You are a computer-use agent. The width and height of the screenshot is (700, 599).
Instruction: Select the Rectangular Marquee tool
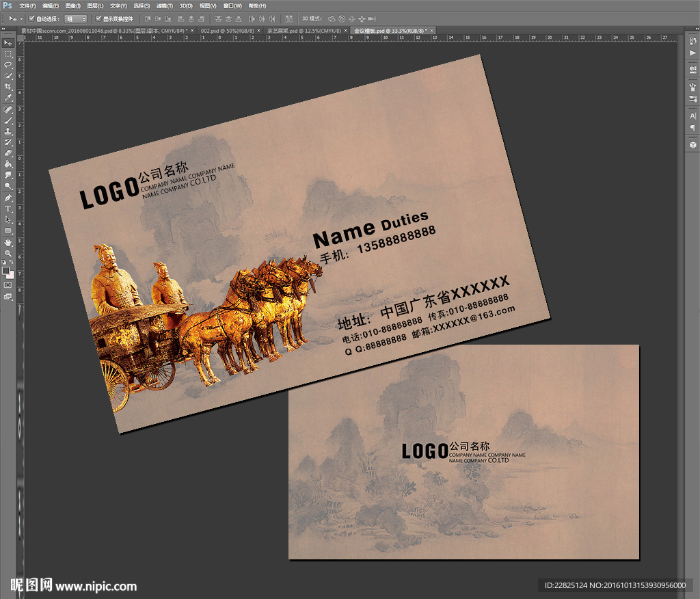click(8, 54)
